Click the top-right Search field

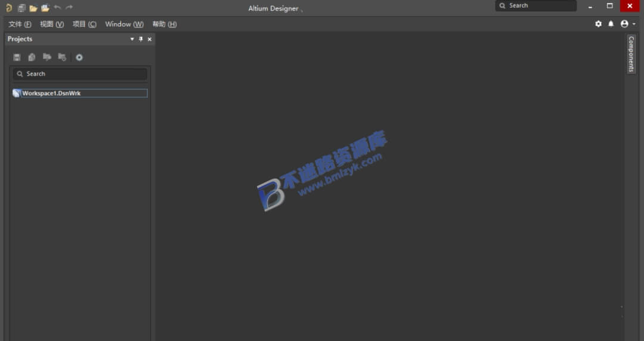pos(535,6)
